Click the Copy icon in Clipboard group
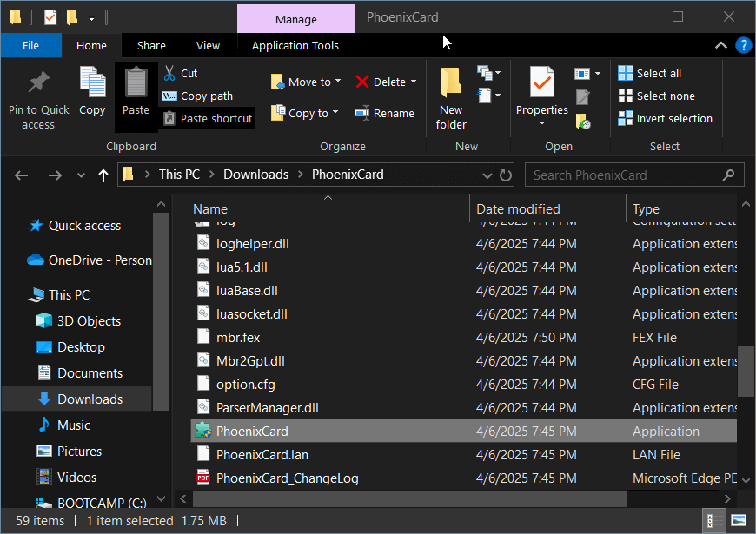The height and width of the screenshot is (534, 756). coord(92,82)
